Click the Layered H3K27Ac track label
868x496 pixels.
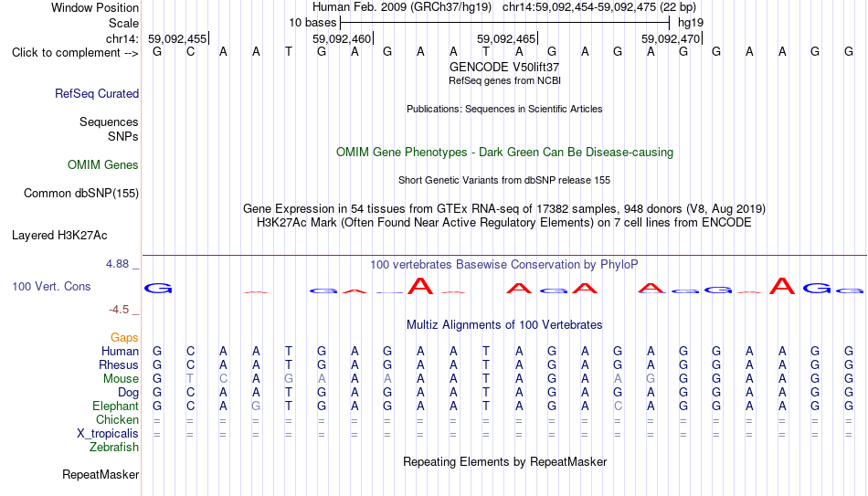(x=59, y=236)
